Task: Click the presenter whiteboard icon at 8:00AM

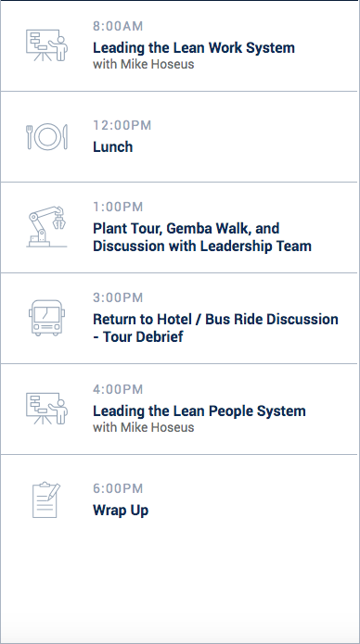Action: (x=47, y=45)
